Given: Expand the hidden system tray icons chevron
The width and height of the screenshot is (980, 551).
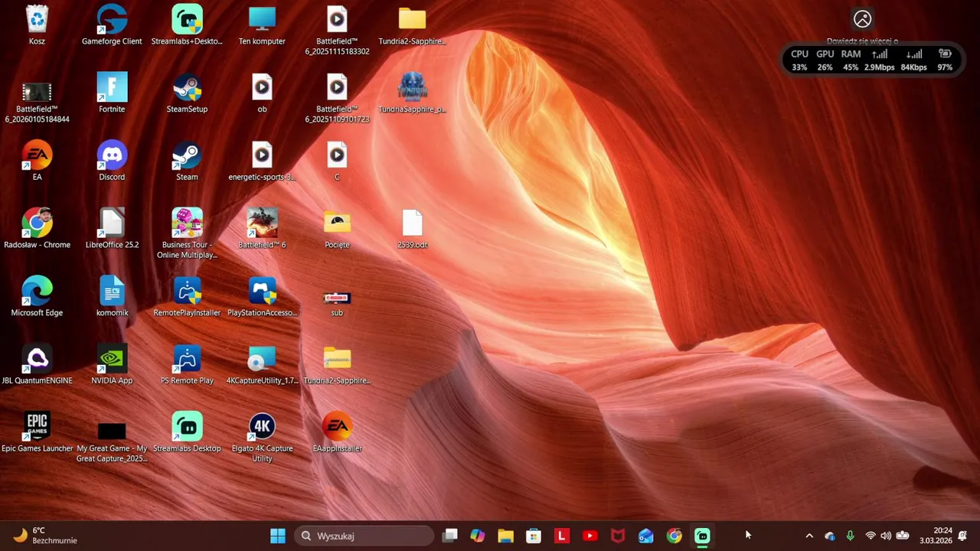Looking at the screenshot, I should click(809, 536).
